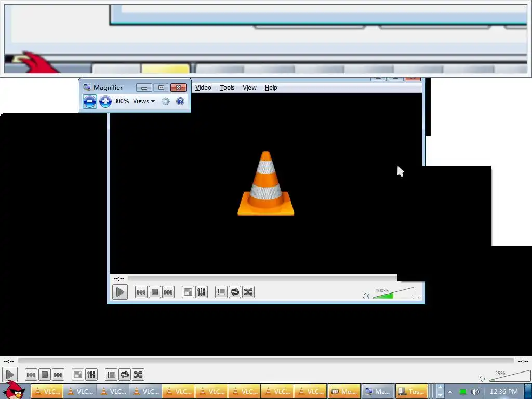
Task: Open extended settings in the 25% volume VLC window
Action: coord(91,375)
